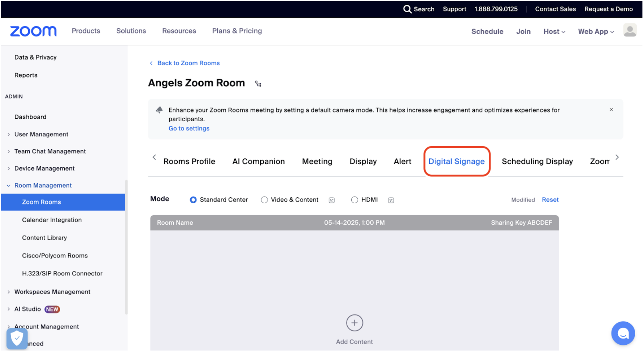The height and width of the screenshot is (352, 644).
Task: Open Plans & Pricing
Action: click(x=237, y=31)
